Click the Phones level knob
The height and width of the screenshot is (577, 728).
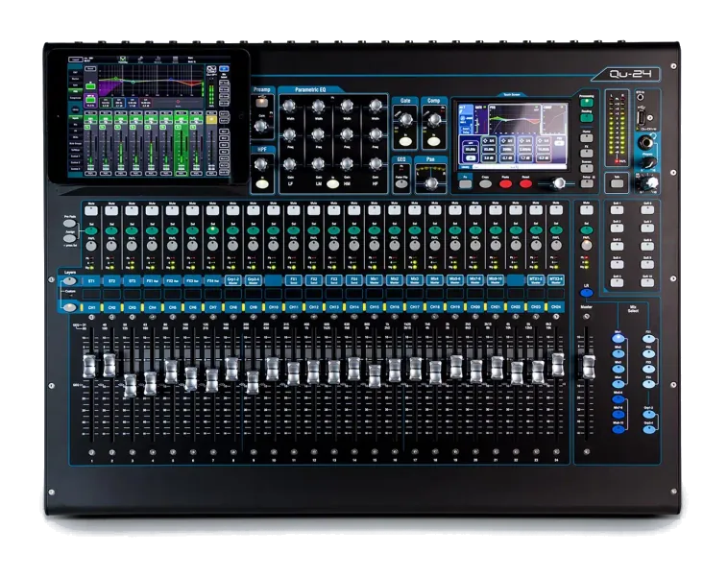648,163
